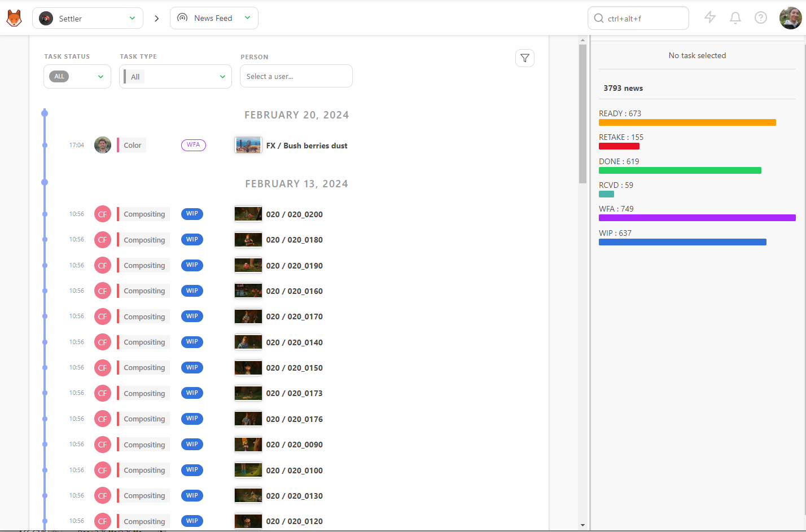Select news item 020 / 020_0140
Screen dimensions: 806x532
295,342
